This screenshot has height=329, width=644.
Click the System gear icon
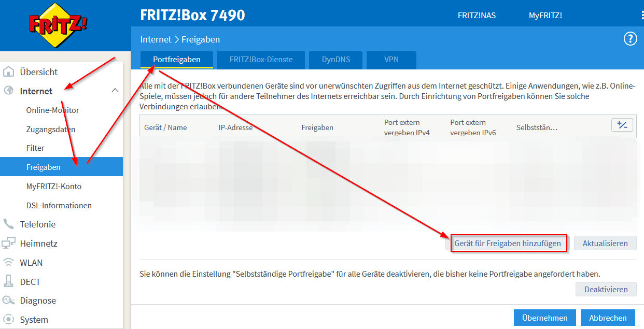9,319
